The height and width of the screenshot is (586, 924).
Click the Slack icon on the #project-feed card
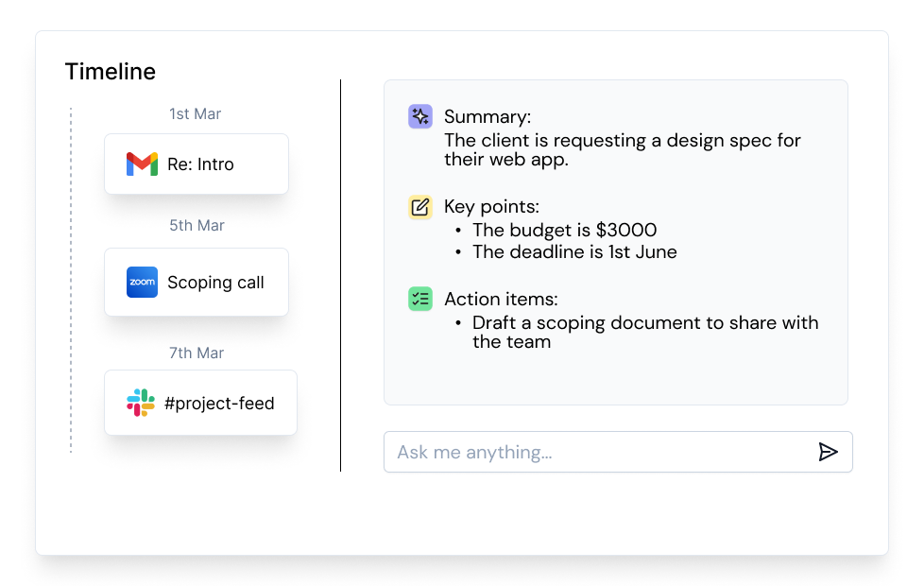[x=140, y=403]
